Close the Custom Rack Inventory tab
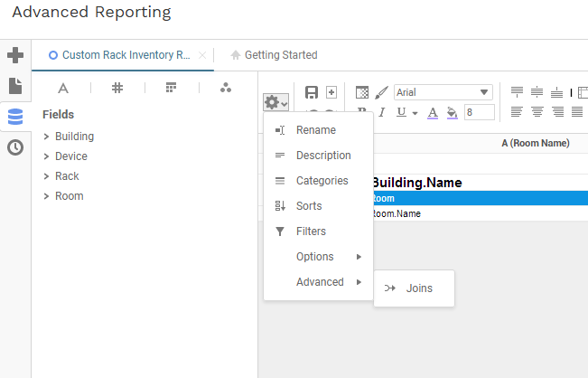The image size is (588, 378). (202, 55)
